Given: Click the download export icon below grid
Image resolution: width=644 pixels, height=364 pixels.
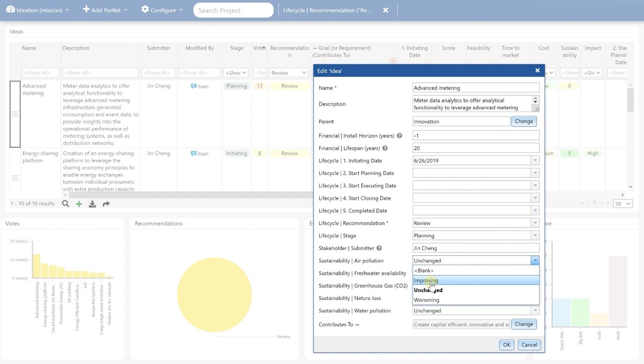Looking at the screenshot, I should click(92, 204).
